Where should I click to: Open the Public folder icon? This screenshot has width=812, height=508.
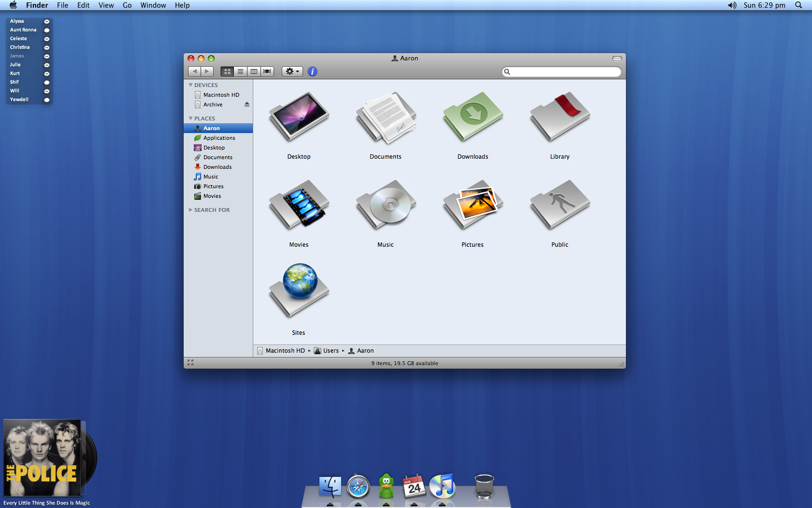(x=560, y=205)
